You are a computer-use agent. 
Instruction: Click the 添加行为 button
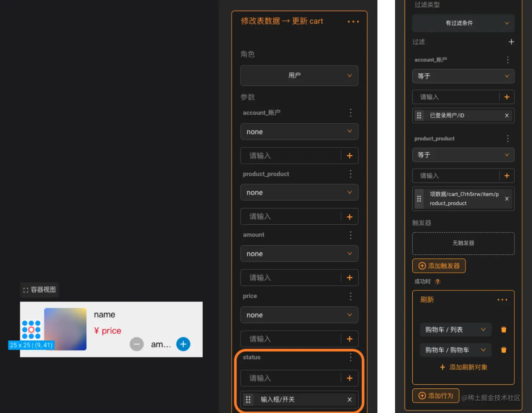tap(435, 396)
